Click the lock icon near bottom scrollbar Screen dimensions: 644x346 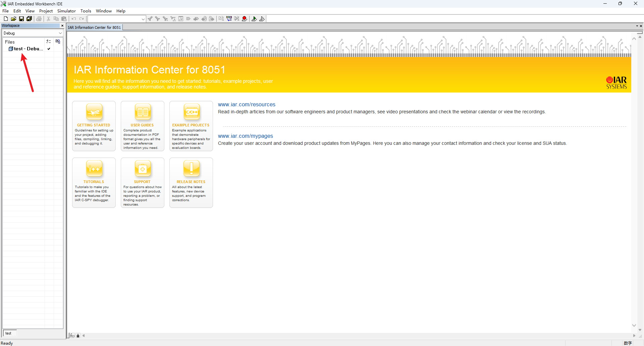coord(78,336)
